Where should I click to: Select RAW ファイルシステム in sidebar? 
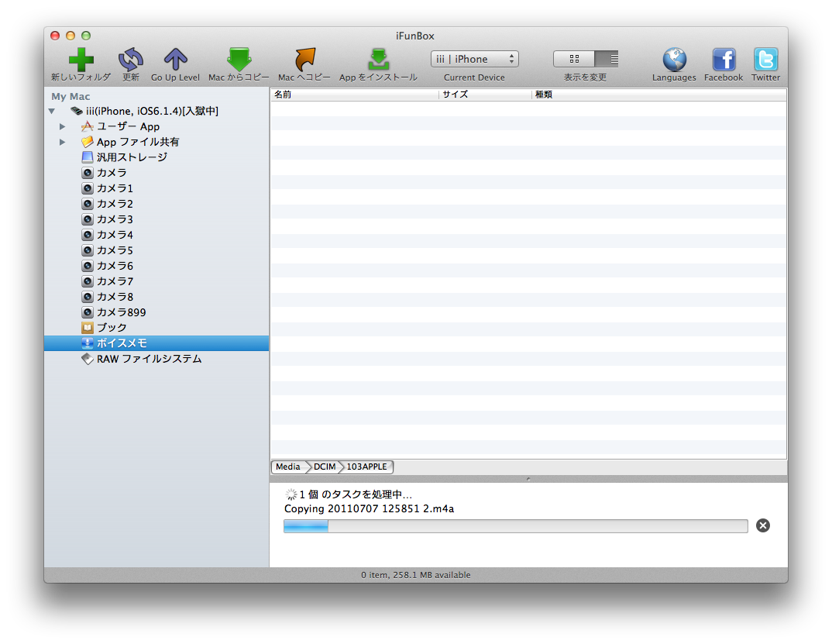tap(149, 359)
